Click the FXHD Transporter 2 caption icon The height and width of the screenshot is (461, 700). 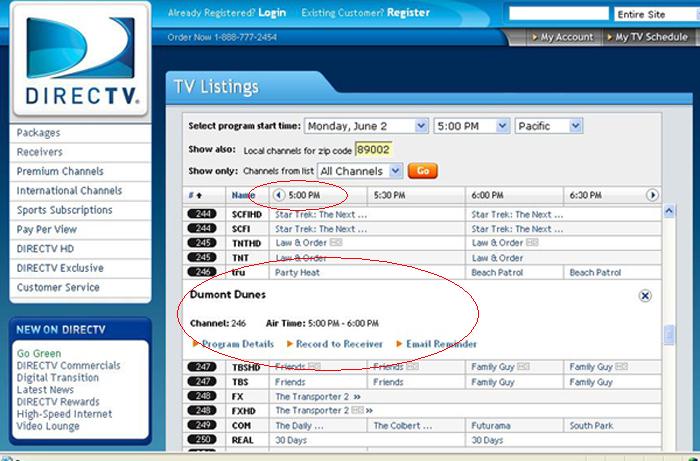tap(358, 410)
